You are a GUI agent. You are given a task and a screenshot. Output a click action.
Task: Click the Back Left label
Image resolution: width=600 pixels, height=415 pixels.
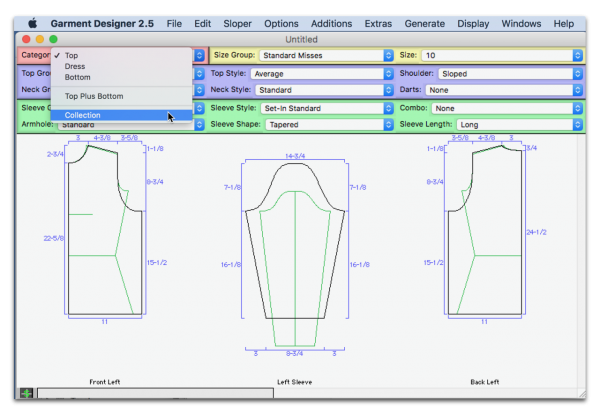485,382
